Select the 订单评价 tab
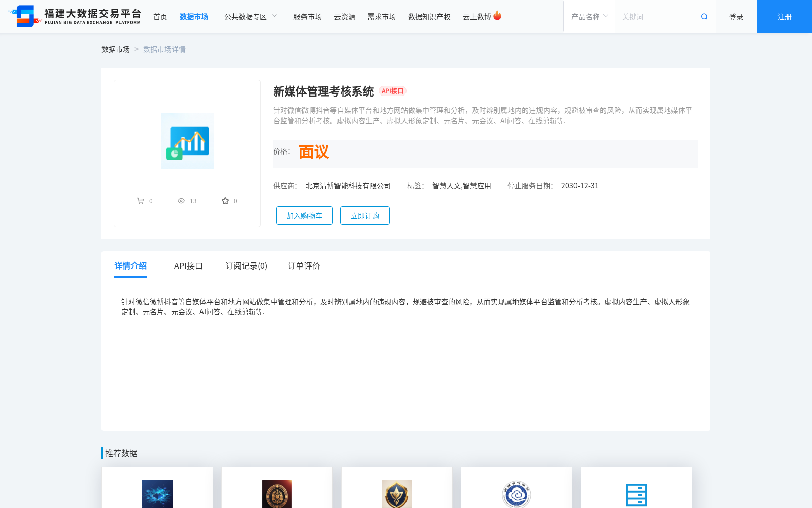The image size is (812, 508). pos(304,266)
